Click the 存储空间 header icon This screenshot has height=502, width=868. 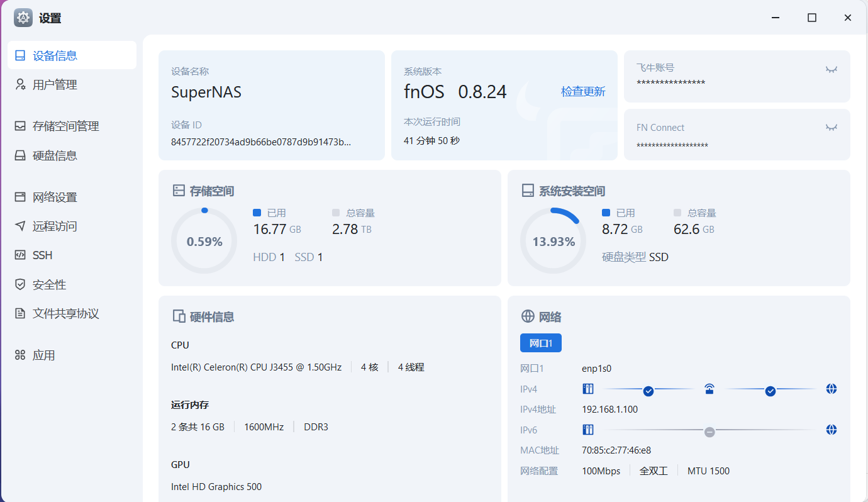[x=179, y=191]
